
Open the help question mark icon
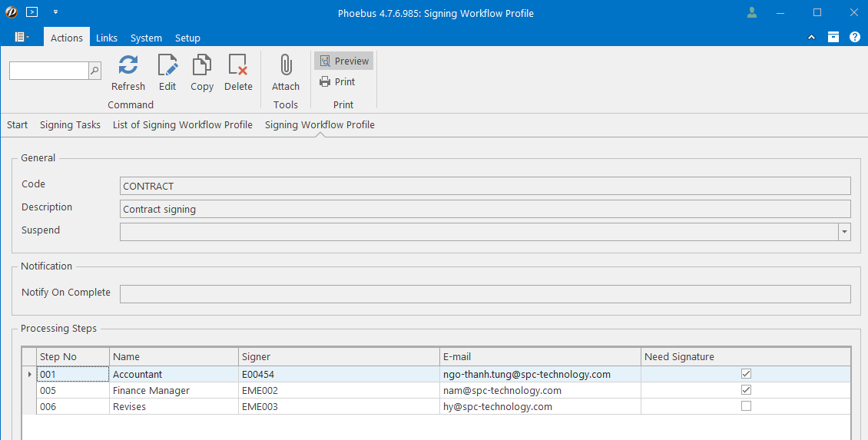click(x=854, y=38)
